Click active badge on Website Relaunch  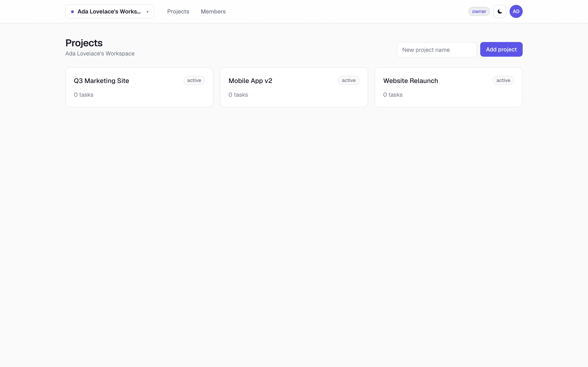(x=503, y=80)
